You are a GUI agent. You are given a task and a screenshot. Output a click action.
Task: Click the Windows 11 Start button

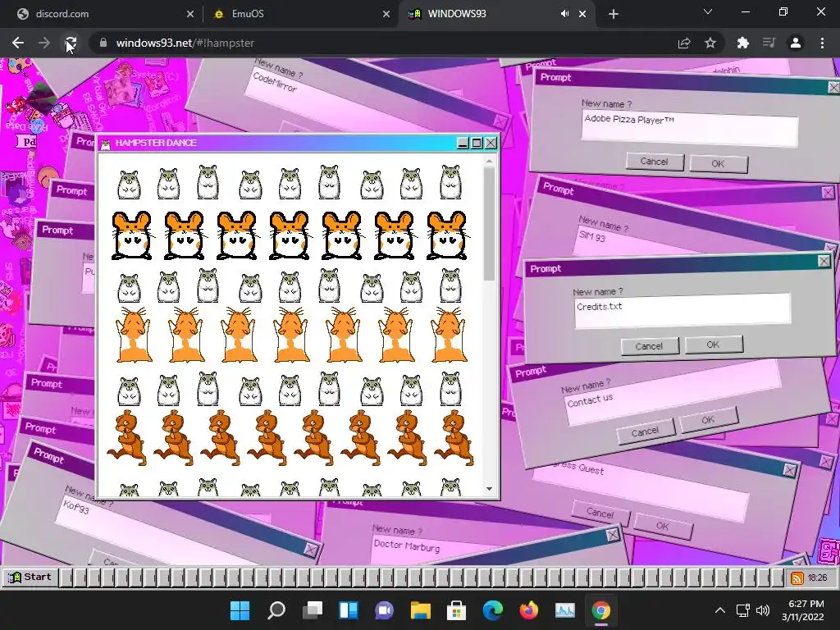pos(240,610)
